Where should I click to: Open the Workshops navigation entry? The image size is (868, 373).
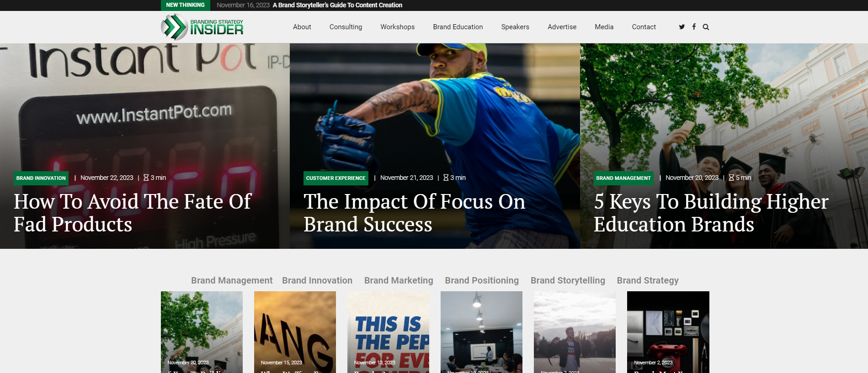click(x=397, y=27)
